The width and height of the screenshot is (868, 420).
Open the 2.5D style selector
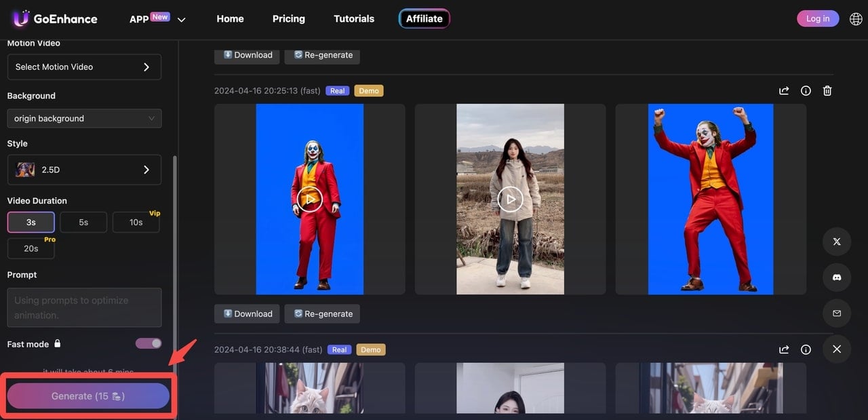[84, 170]
